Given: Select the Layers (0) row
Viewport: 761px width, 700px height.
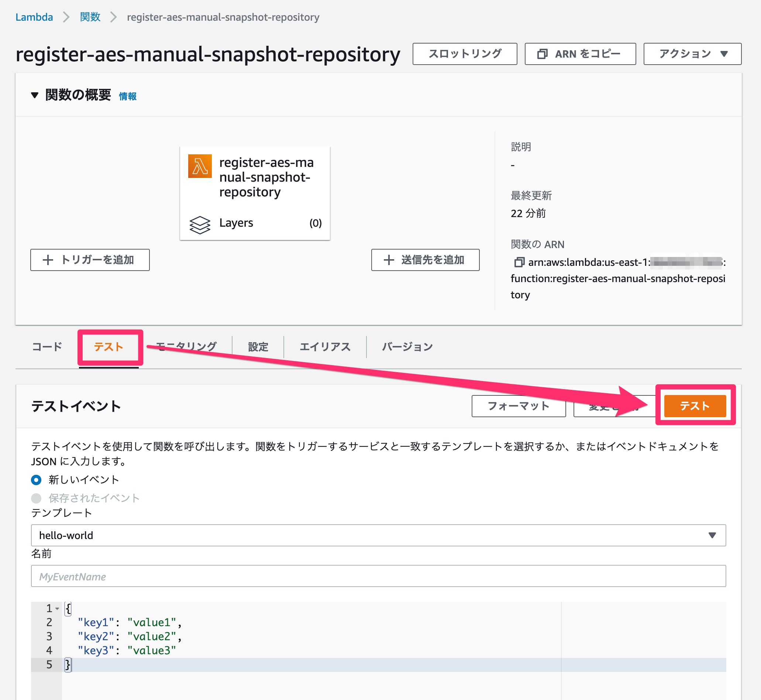Looking at the screenshot, I should coord(255,223).
